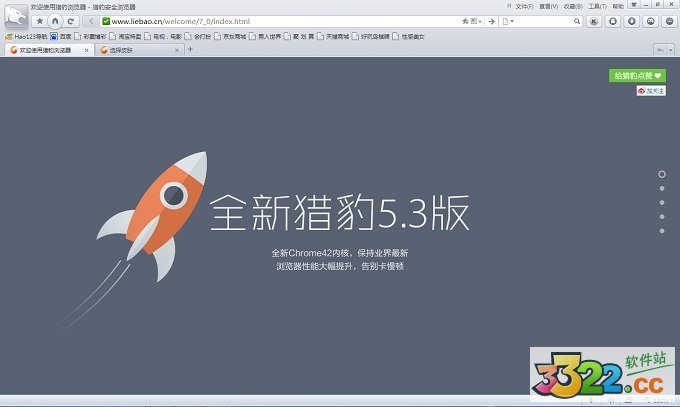Click the rightmost round toolbar button
The width and height of the screenshot is (680, 407).
point(670,21)
